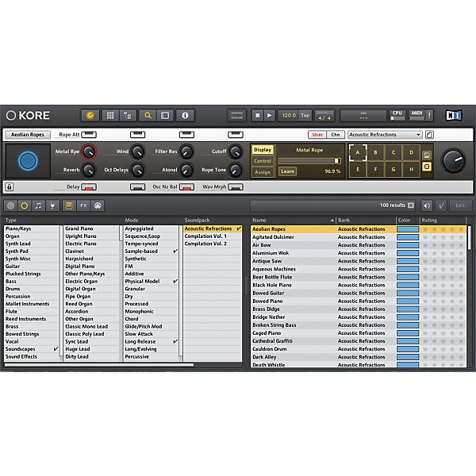
Task: Select the Display tab
Action: pyautogui.click(x=263, y=150)
